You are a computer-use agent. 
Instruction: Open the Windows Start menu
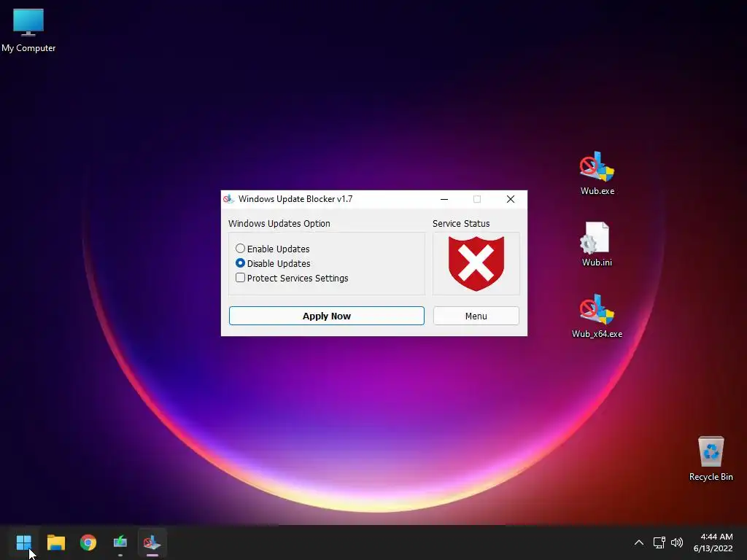[23, 542]
